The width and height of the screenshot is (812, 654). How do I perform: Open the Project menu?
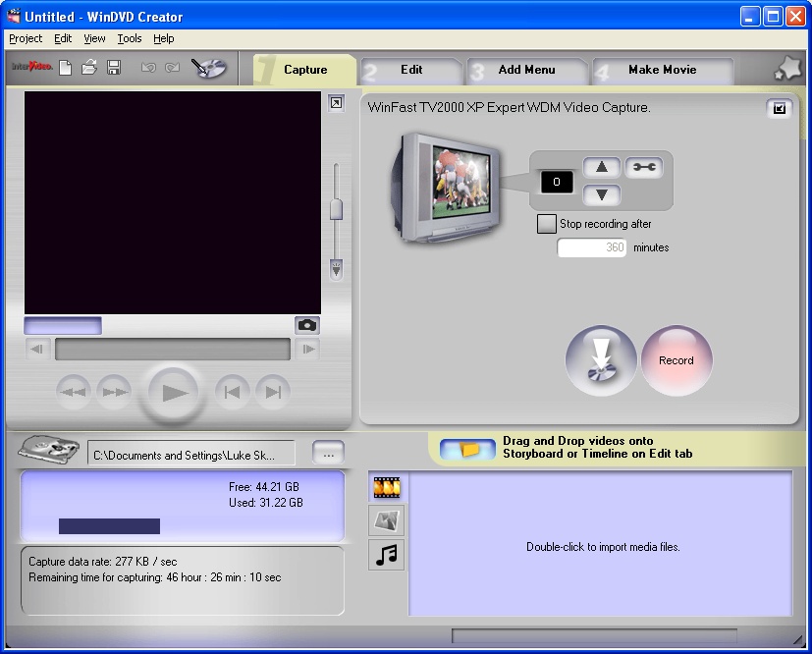click(x=26, y=38)
